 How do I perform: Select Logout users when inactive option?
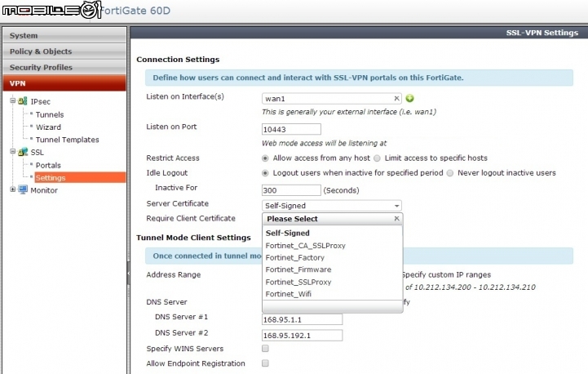point(265,173)
